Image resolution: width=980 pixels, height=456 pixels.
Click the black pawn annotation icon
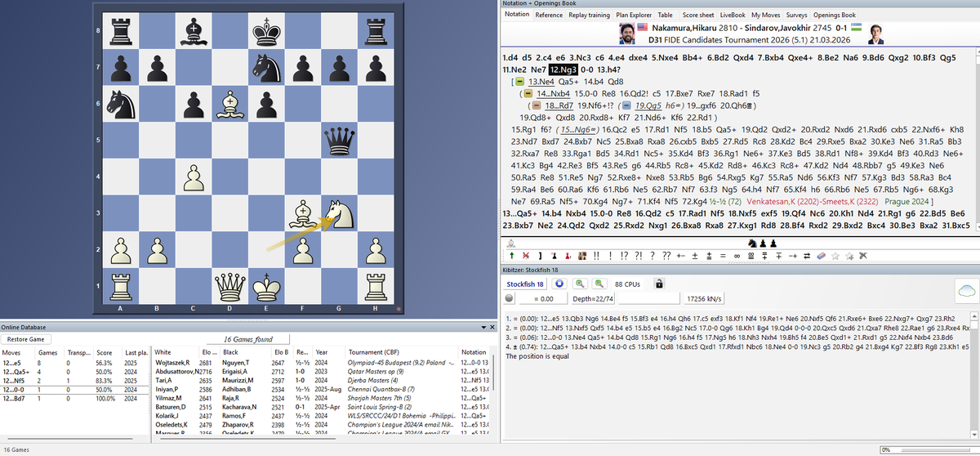coord(554,255)
